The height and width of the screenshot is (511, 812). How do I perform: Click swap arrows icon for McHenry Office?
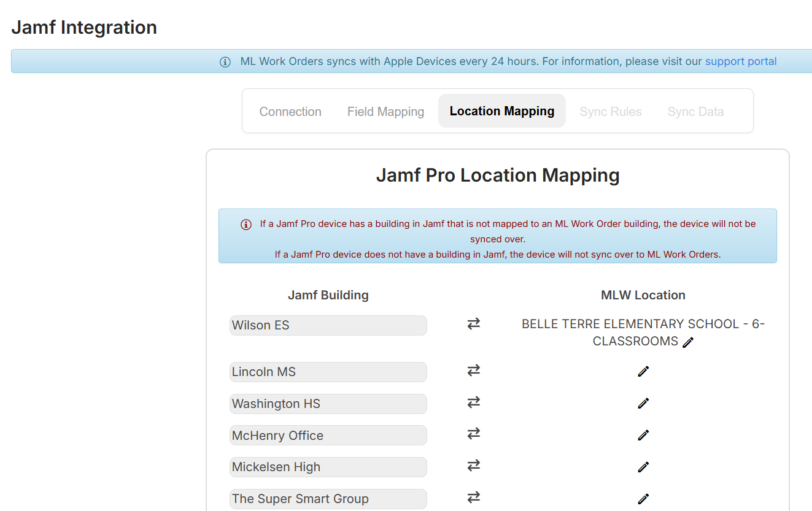pos(473,434)
